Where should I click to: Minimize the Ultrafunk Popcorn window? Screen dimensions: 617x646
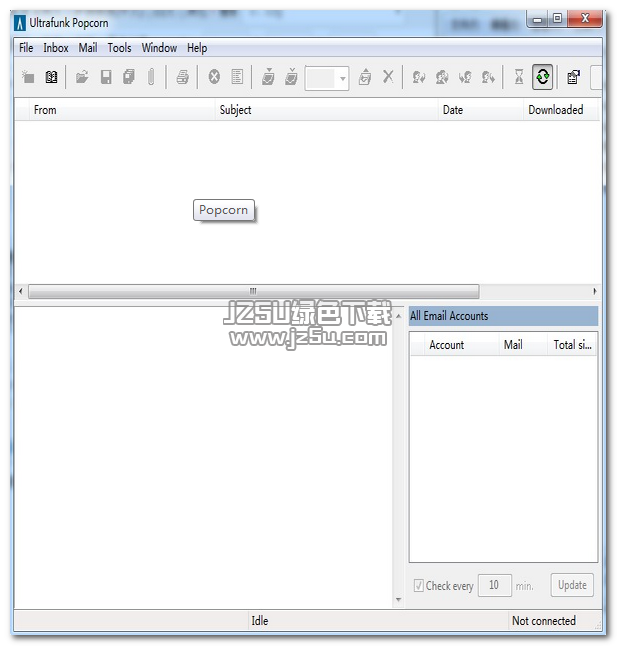tap(537, 19)
